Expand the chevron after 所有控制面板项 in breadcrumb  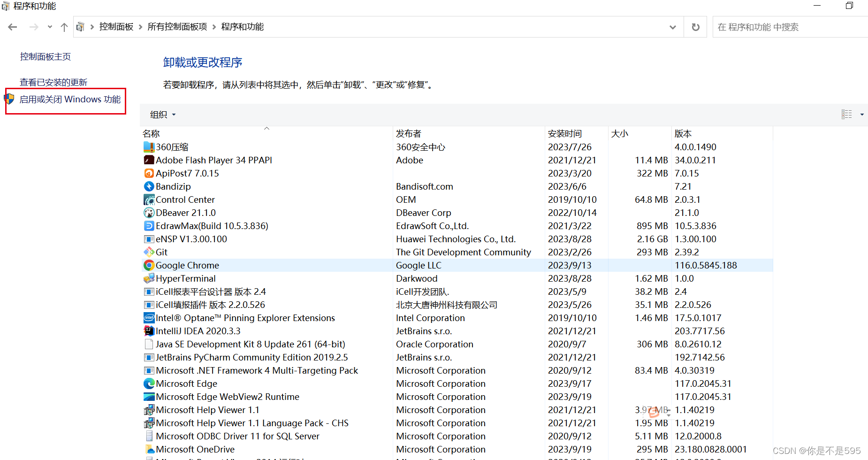[214, 27]
